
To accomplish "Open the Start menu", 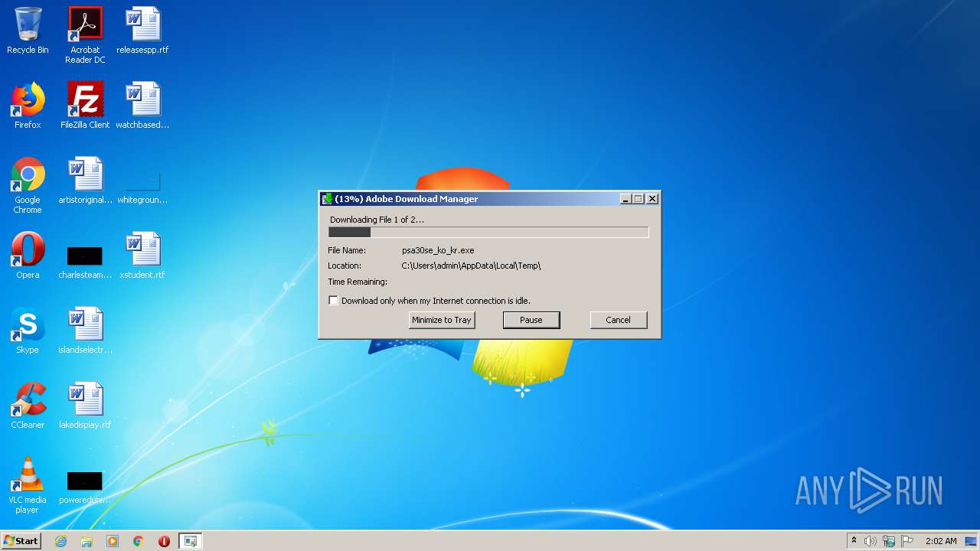I will click(x=21, y=541).
